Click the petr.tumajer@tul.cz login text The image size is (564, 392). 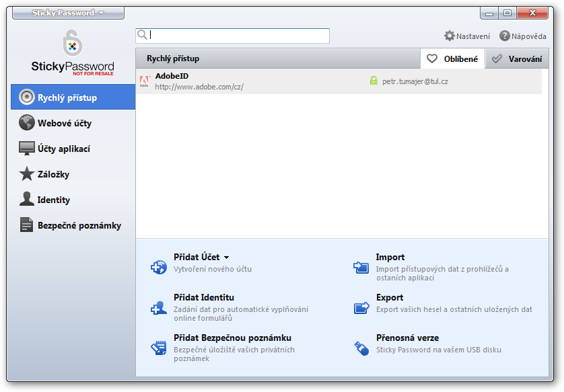point(415,81)
